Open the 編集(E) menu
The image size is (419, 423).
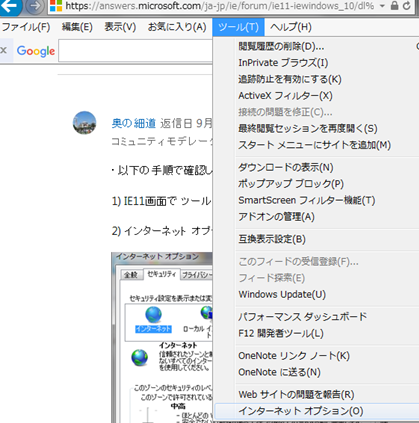click(x=77, y=27)
